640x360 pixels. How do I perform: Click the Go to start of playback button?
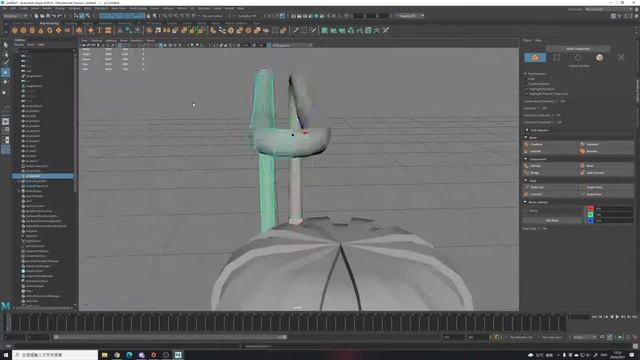594,317
